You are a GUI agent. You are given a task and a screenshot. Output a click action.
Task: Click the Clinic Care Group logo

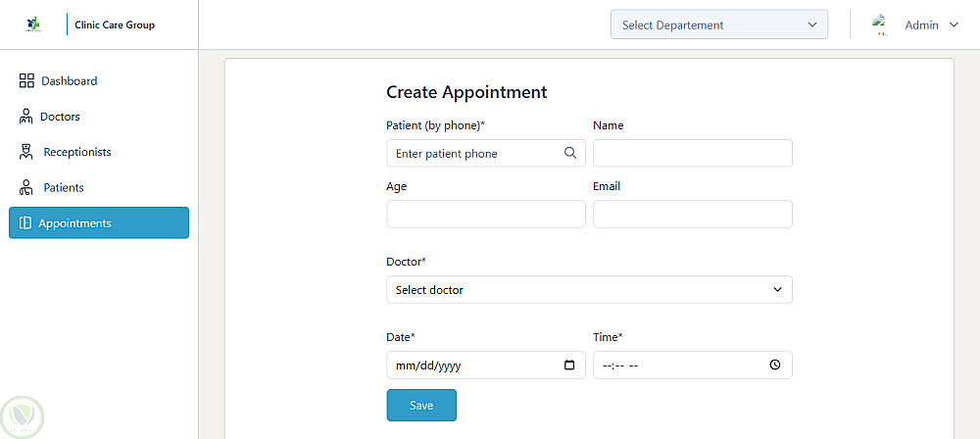point(34,24)
